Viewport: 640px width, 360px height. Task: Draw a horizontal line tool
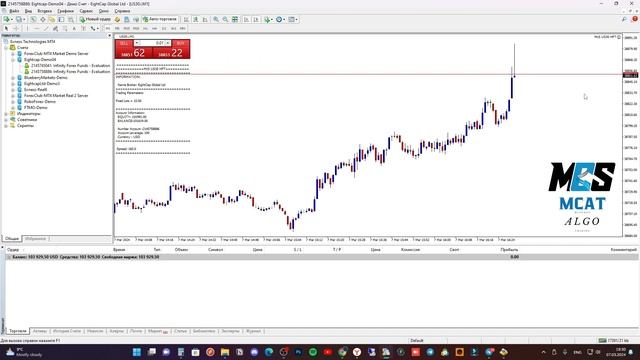tap(37, 28)
